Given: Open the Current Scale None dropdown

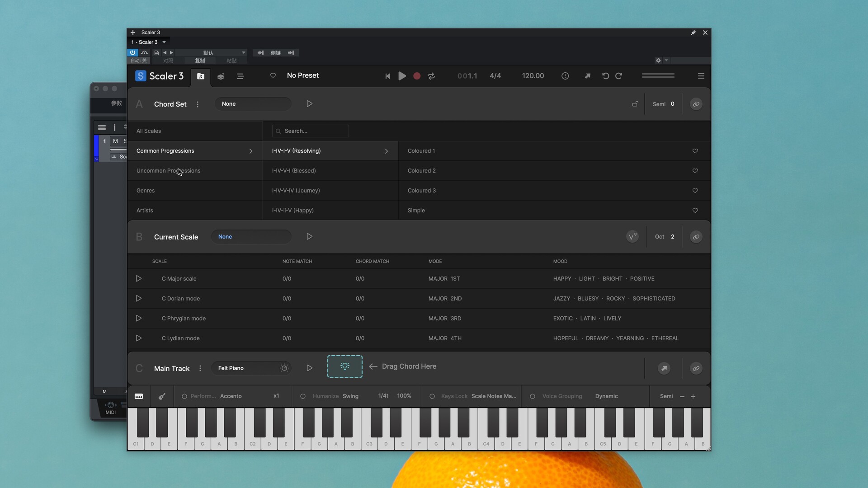Looking at the screenshot, I should pyautogui.click(x=251, y=237).
